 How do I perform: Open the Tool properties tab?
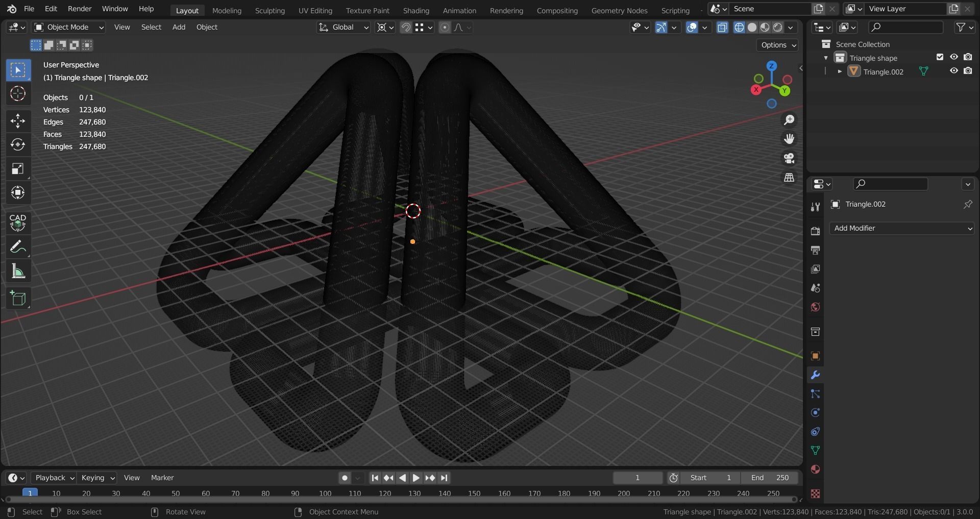815,207
